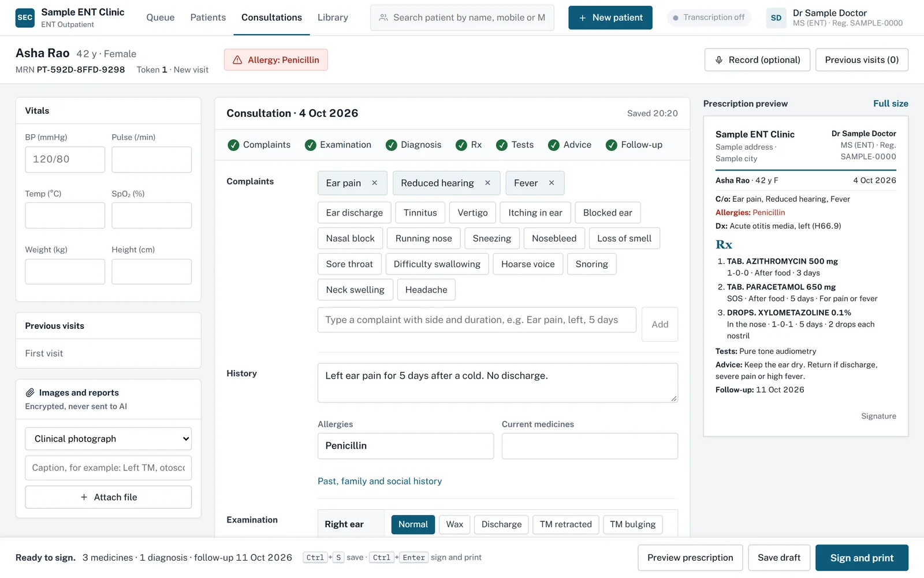The width and height of the screenshot is (924, 578).
Task: Open the Patients tab
Action: (x=208, y=18)
